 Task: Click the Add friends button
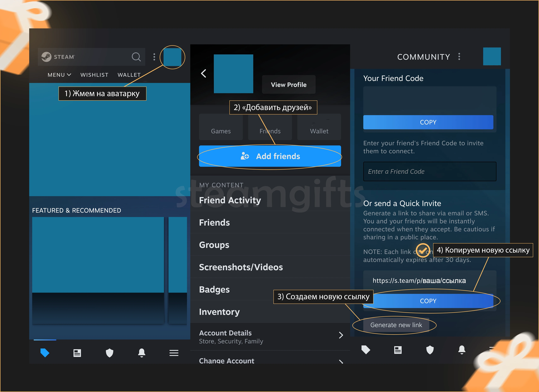(270, 156)
